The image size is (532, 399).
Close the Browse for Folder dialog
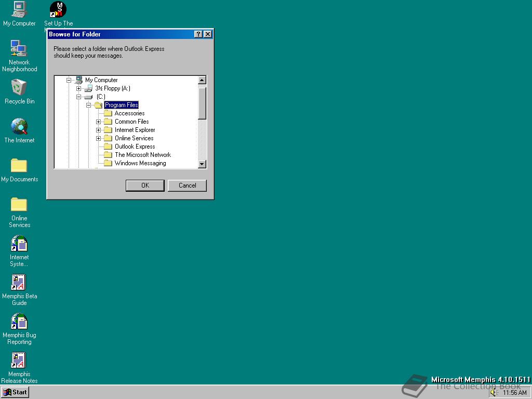(208, 34)
